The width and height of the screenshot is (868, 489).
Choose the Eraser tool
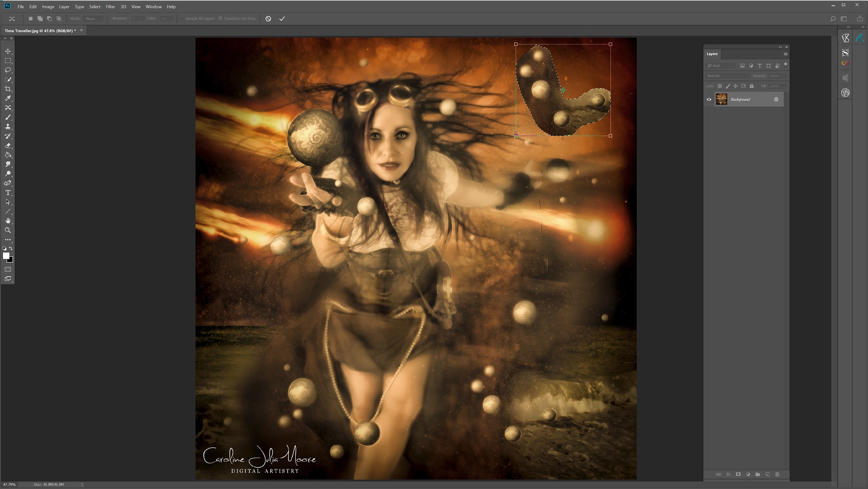[x=8, y=146]
